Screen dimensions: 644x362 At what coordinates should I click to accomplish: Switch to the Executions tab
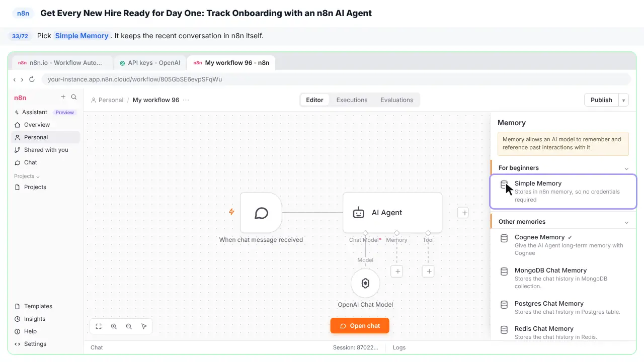352,100
